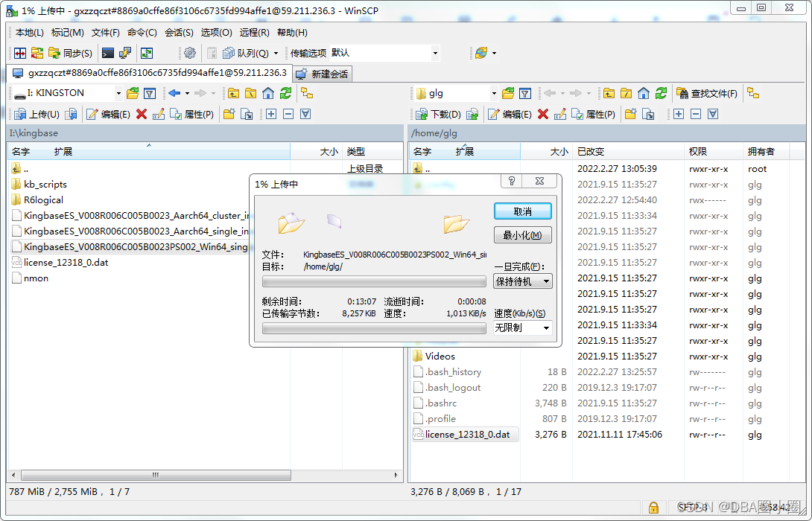Click the rename icon in local panel

tap(159, 114)
